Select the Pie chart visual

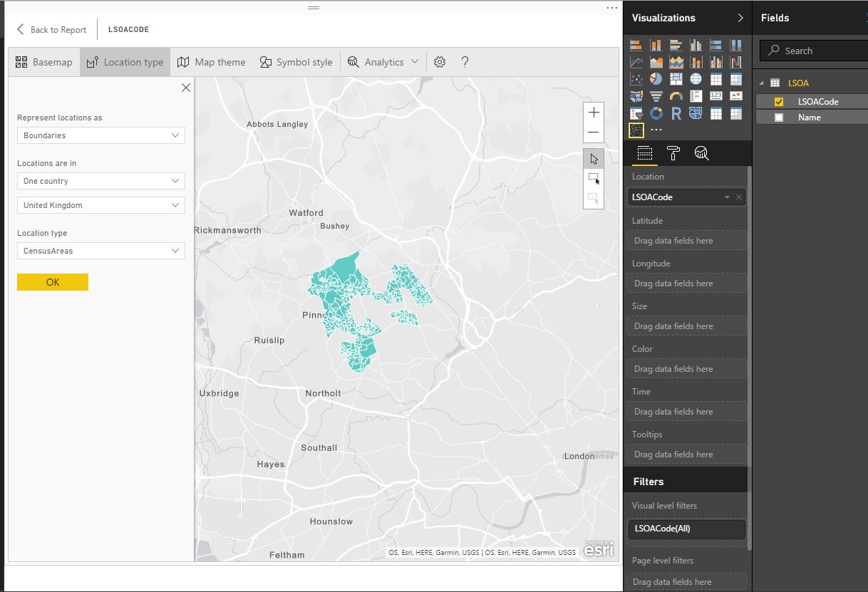[656, 79]
